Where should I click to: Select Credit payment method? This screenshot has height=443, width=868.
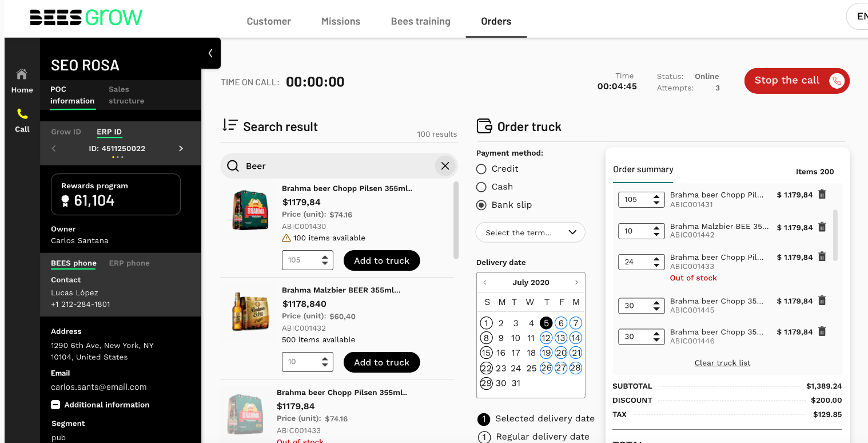481,169
